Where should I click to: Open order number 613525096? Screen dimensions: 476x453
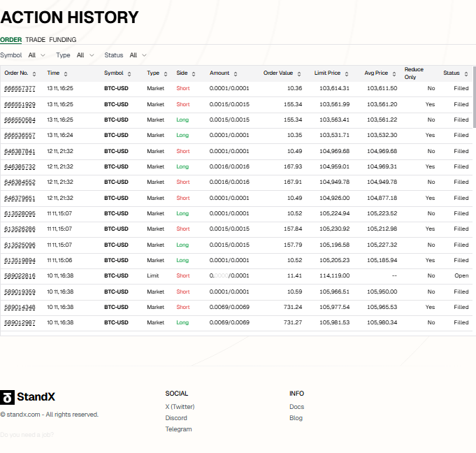[x=20, y=245]
